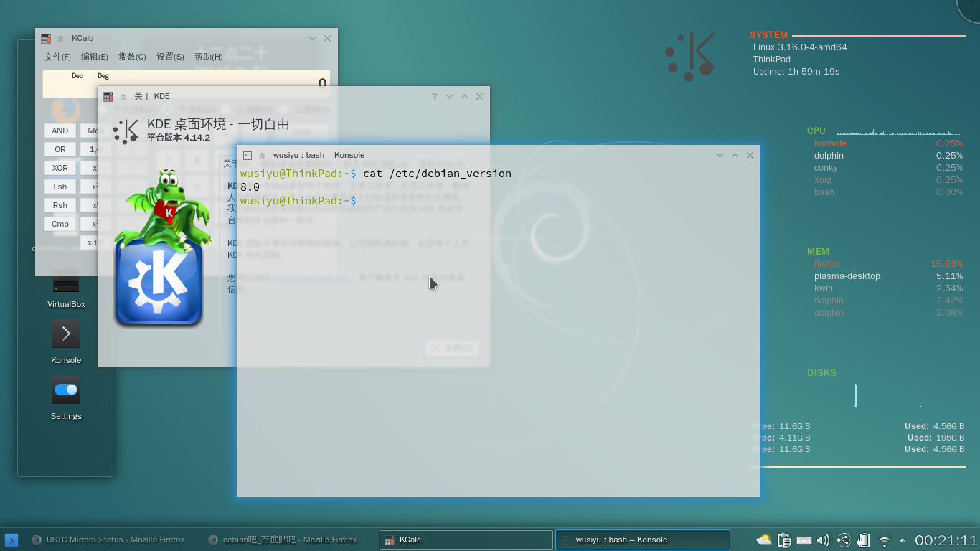This screenshot has width=980, height=551.
Task: Click the weather icon in the system tray
Action: coord(764,540)
